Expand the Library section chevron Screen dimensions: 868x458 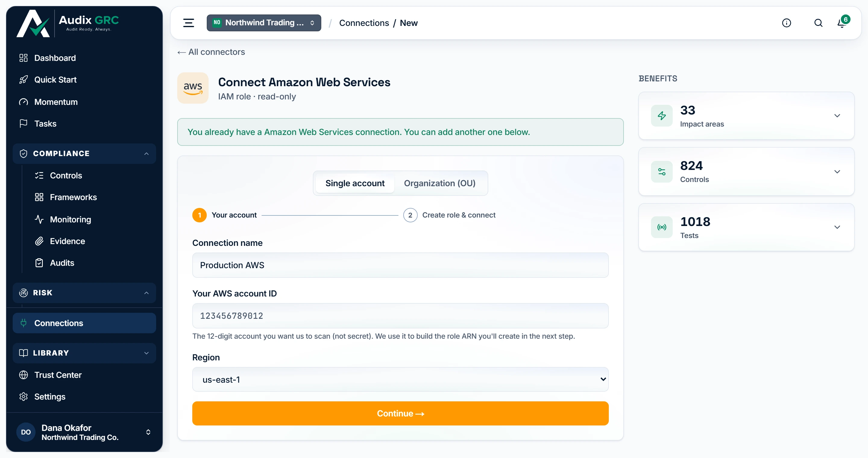tap(146, 353)
